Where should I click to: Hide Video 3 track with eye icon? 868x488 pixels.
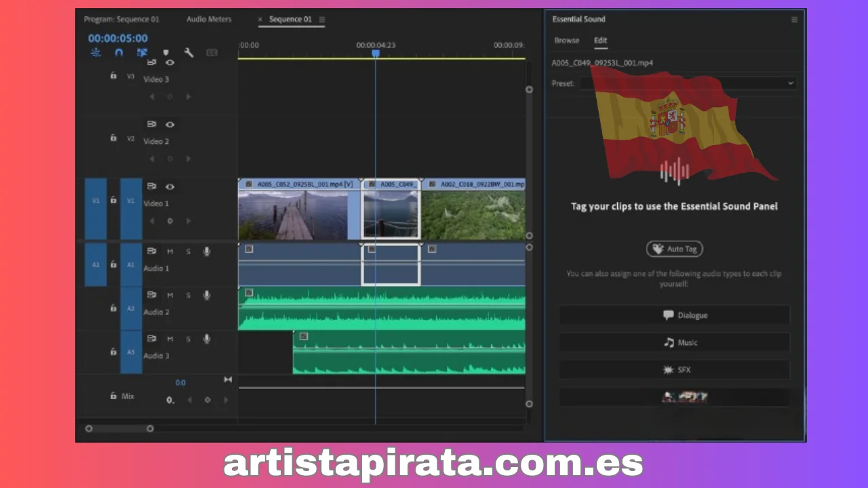click(170, 62)
